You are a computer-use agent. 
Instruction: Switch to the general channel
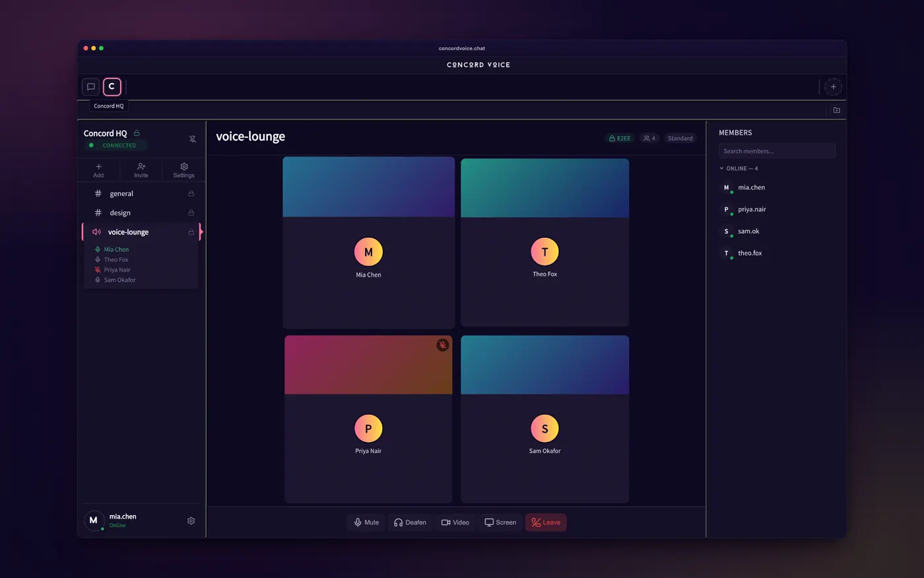pyautogui.click(x=141, y=194)
